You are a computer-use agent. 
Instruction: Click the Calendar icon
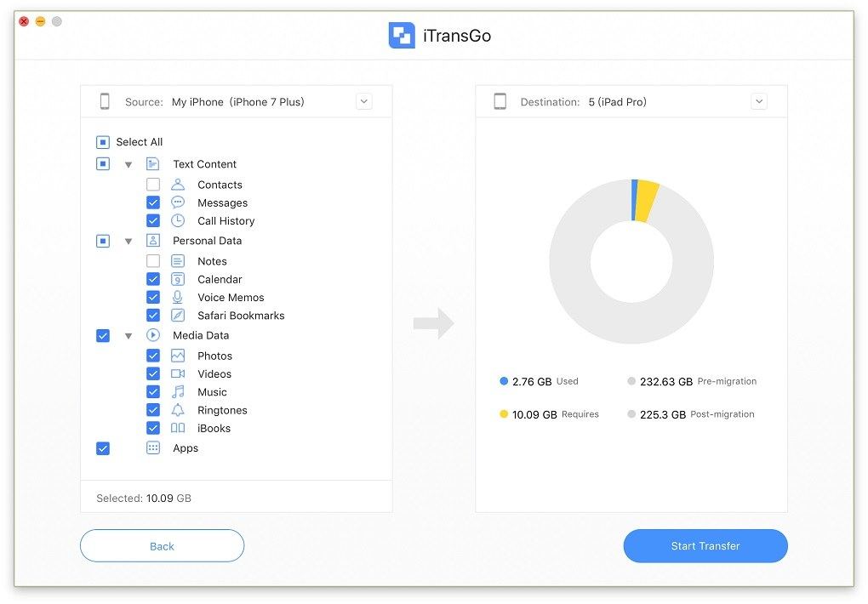point(178,279)
